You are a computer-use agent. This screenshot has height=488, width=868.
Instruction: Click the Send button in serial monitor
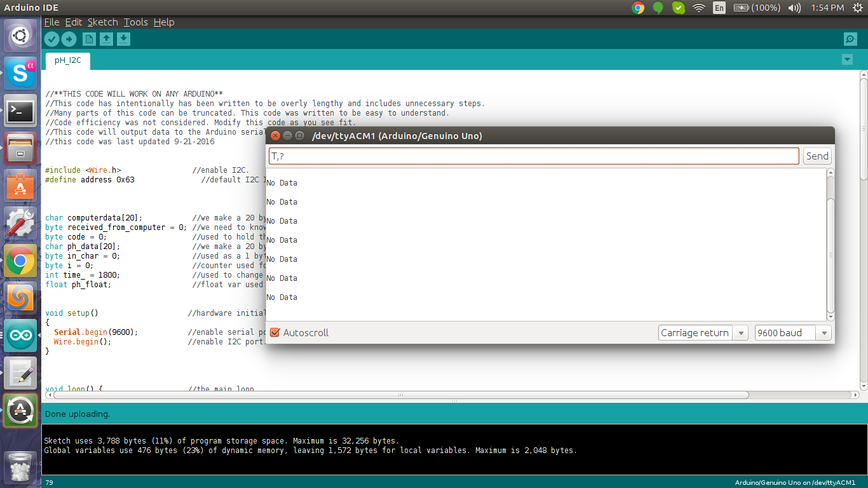click(817, 156)
